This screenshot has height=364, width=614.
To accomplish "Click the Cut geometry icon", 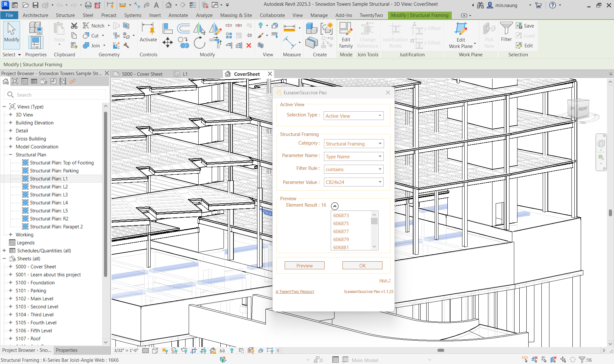I will pos(86,36).
